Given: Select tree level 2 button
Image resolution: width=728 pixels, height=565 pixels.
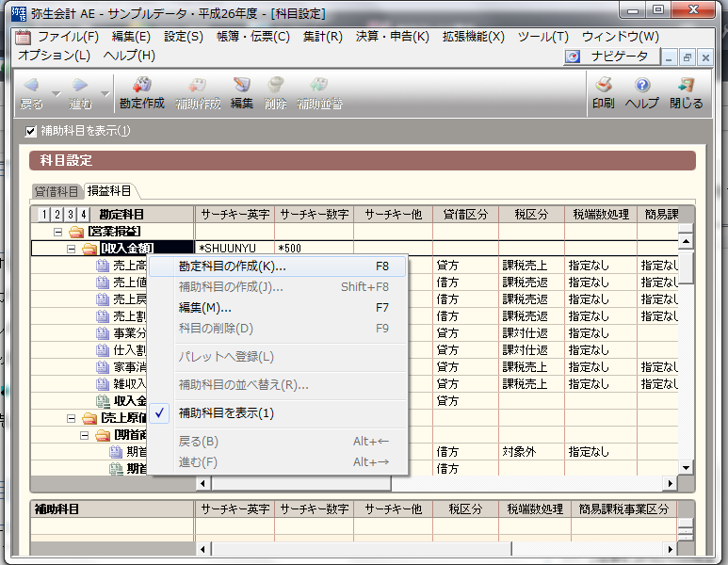Looking at the screenshot, I should coord(57,215).
